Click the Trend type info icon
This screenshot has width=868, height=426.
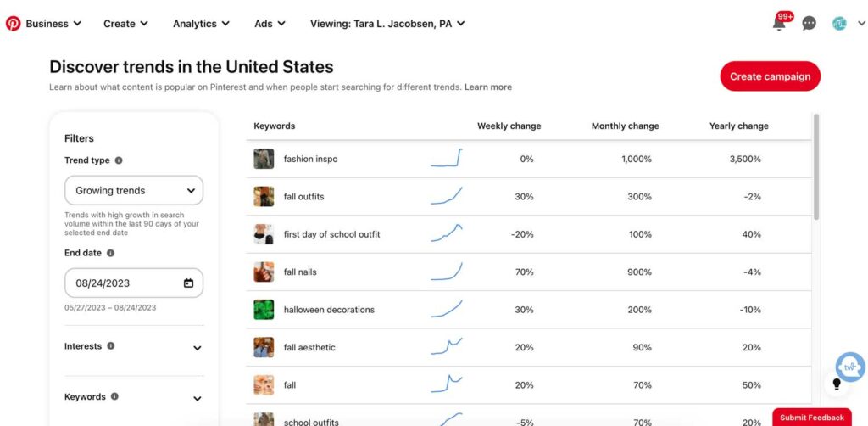point(119,160)
